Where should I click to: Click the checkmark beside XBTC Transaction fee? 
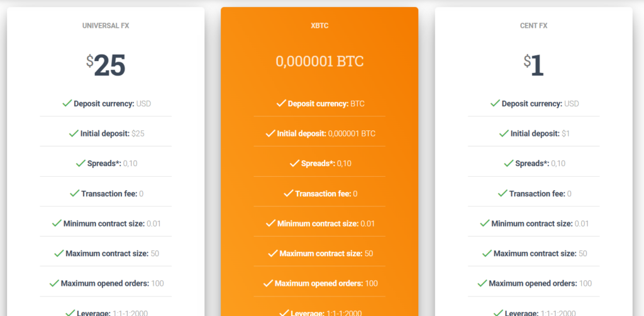(x=288, y=193)
